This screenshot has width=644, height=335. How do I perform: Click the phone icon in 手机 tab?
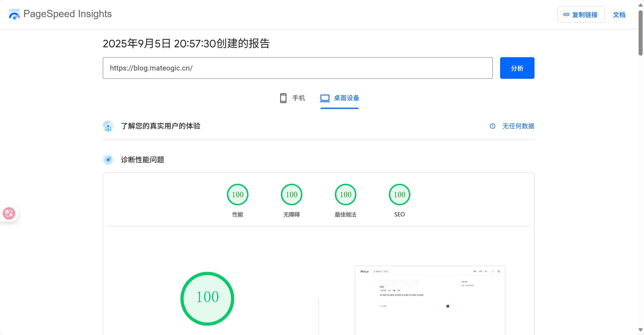(x=283, y=98)
